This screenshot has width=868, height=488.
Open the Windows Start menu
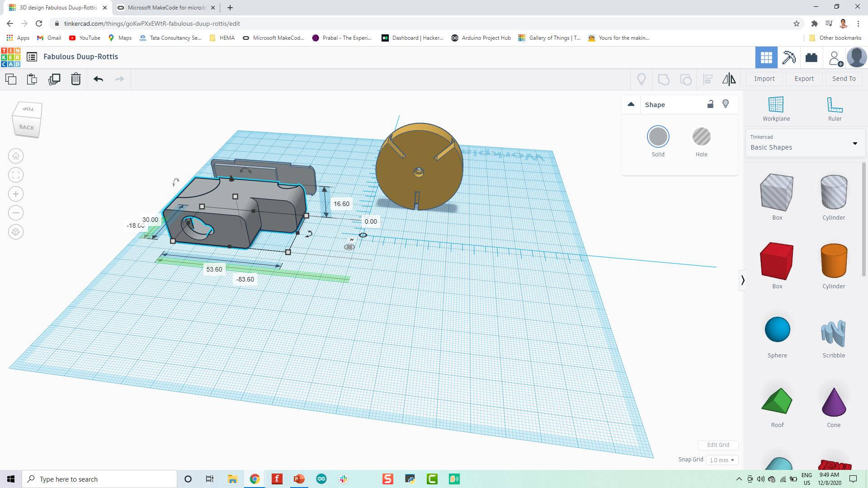11,479
